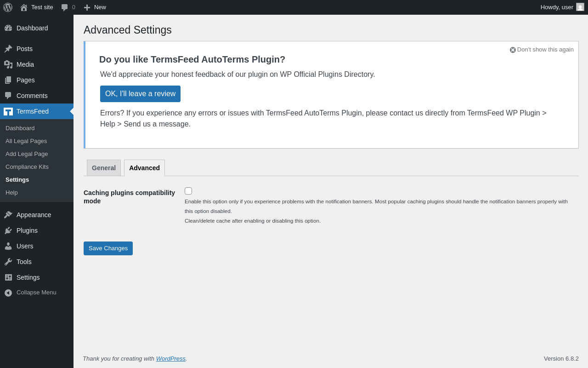Click the dismiss X icon on review notice

pos(513,50)
